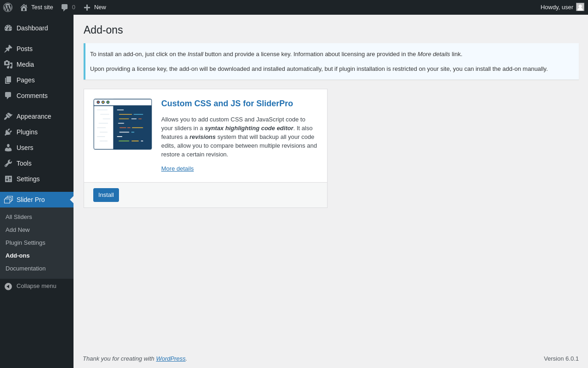Click the code editor add-on thumbnail
Screen dimensions: 588x368
123,124
